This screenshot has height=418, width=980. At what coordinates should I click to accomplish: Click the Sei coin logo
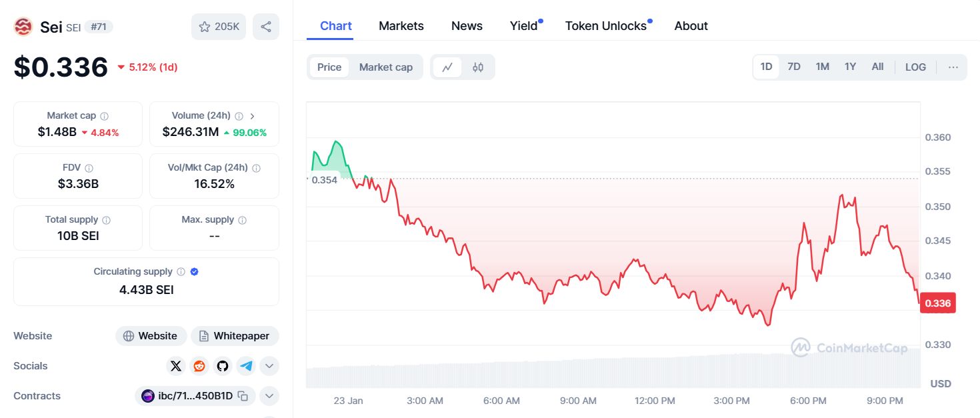coord(23,27)
